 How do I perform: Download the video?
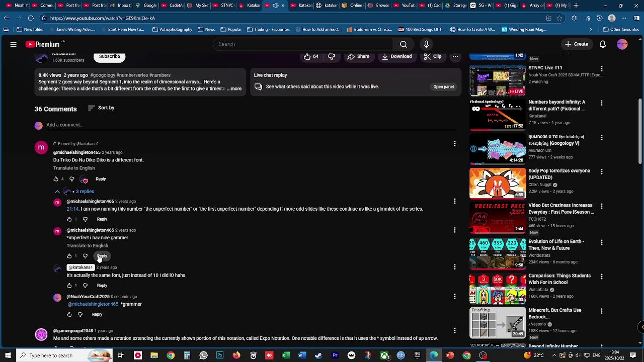coord(396,57)
